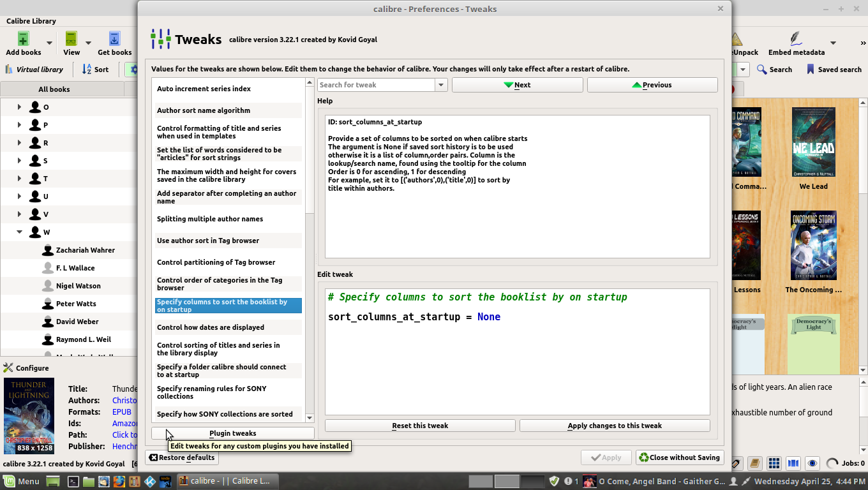Launch Firefox from the taskbar
The width and height of the screenshot is (868, 490).
119,481
